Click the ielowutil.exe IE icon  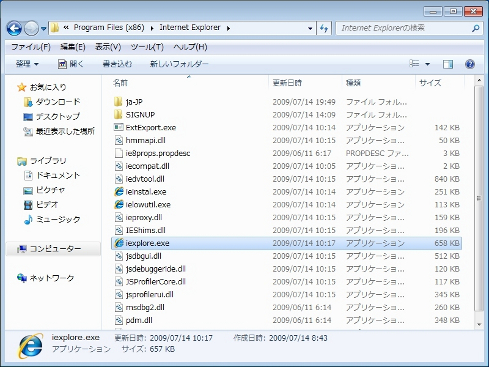coord(119,204)
